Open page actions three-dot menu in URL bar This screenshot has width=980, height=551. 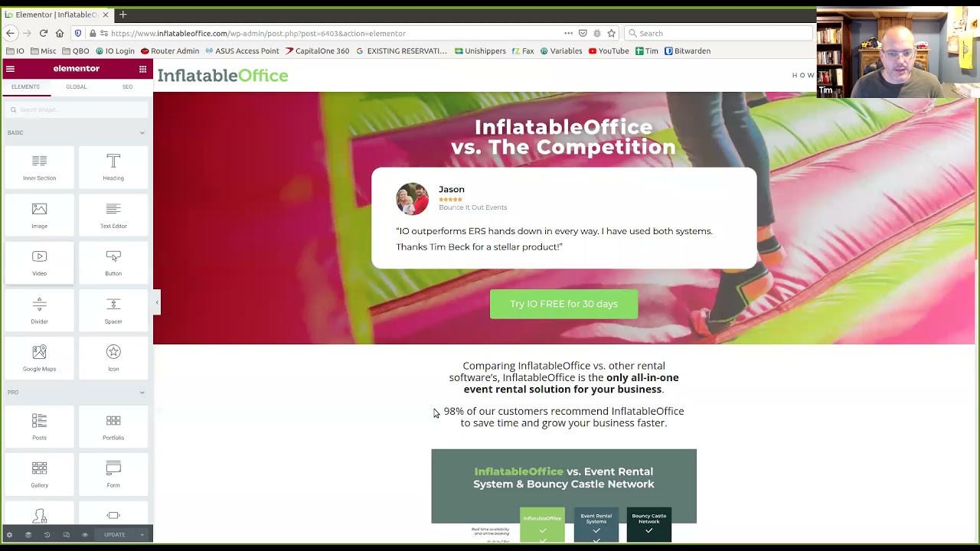(x=568, y=34)
